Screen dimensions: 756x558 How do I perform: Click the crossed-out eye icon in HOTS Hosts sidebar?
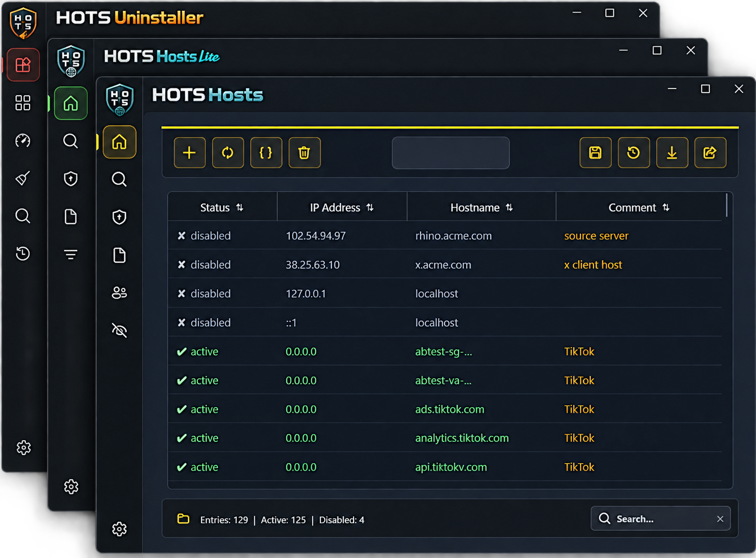tap(120, 330)
